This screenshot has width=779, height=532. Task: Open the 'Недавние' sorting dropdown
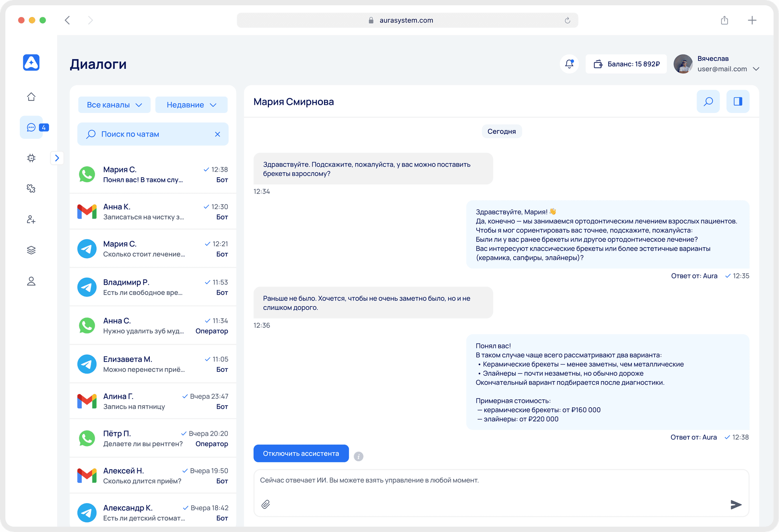pyautogui.click(x=191, y=105)
